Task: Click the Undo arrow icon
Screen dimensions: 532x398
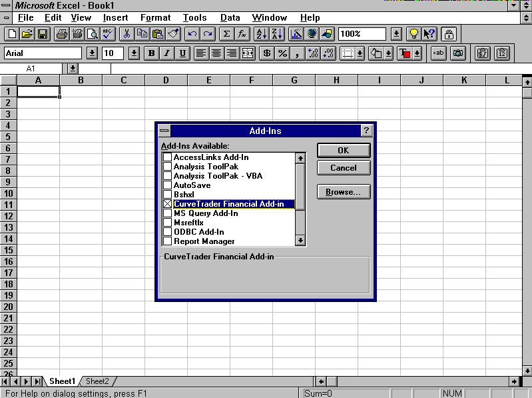Action: (x=192, y=34)
